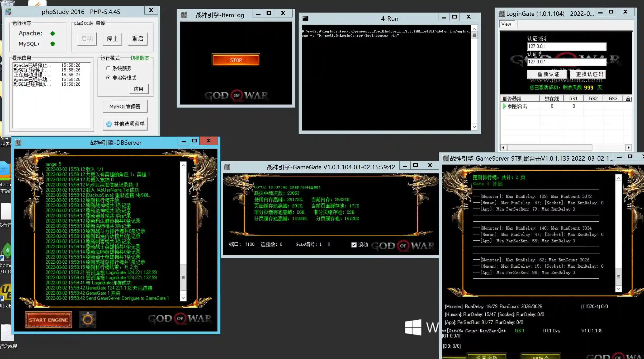Open the 4-Run console system menu icon
This screenshot has height=359, width=644.
(305, 18)
